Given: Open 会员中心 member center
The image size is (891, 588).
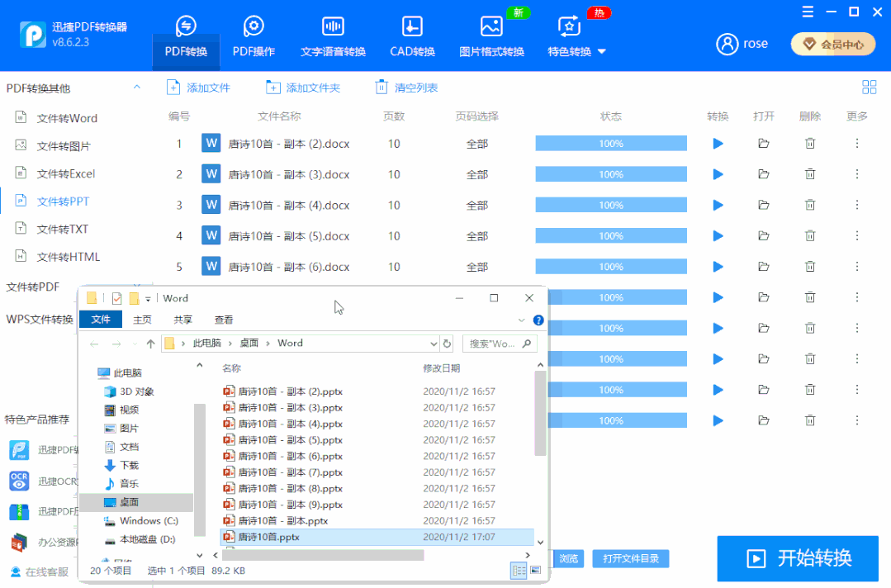Looking at the screenshot, I should click(x=833, y=44).
